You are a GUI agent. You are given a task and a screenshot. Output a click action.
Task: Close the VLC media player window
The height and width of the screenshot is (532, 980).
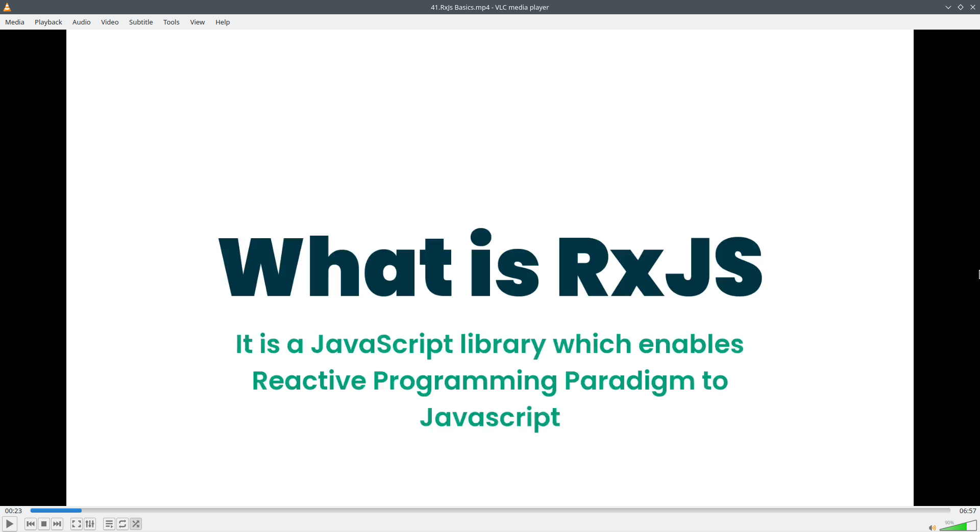[x=973, y=7]
